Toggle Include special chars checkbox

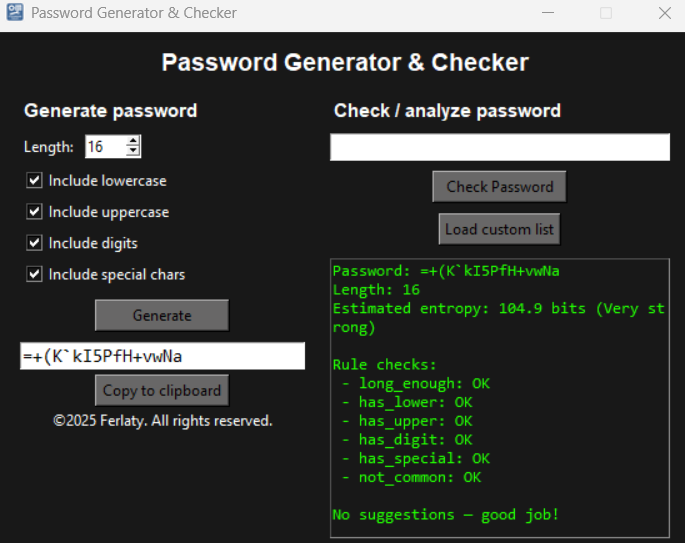click(35, 274)
